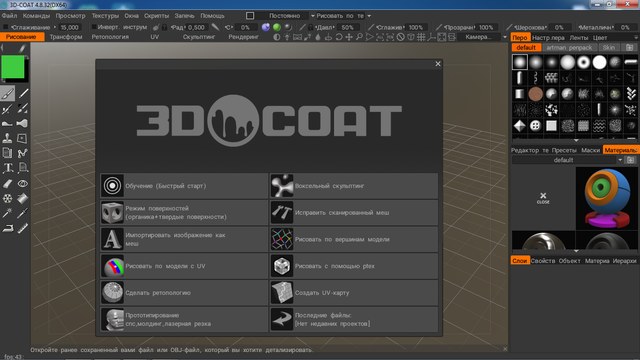640x360 pixels.
Task: Select the Fill bucket tool
Action: 22,199
